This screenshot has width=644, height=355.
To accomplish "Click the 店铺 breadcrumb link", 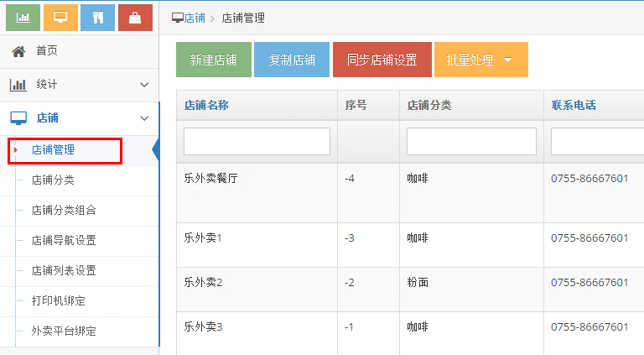I will point(195,18).
